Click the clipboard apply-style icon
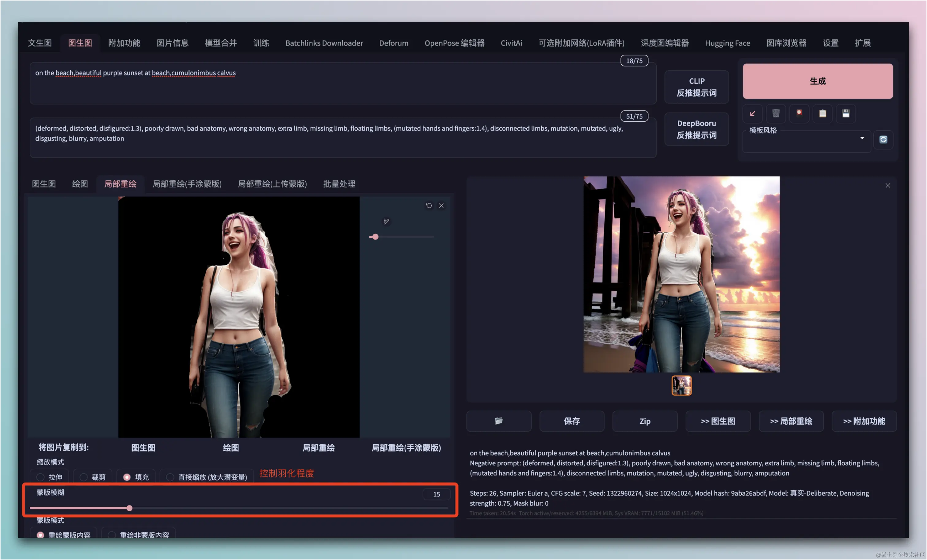Viewport: 927px width, 560px height. [822, 114]
